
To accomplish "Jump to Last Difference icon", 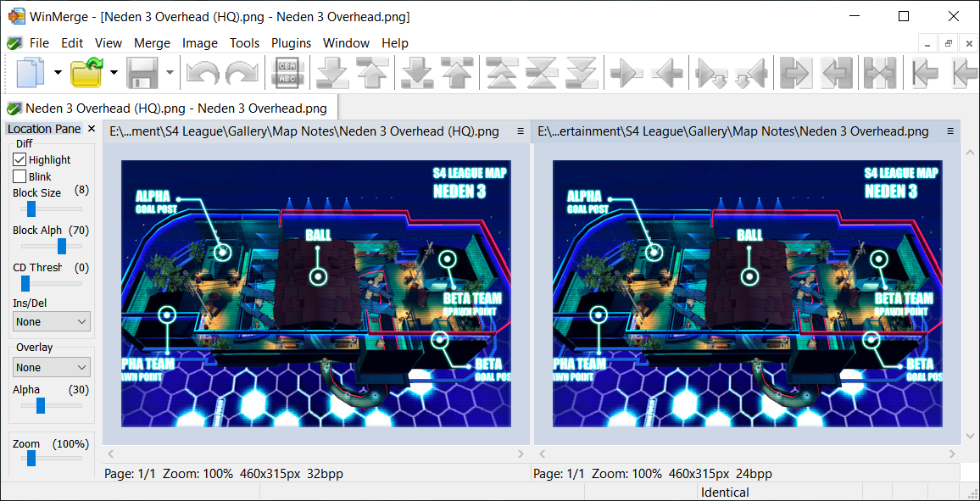I will tap(582, 73).
